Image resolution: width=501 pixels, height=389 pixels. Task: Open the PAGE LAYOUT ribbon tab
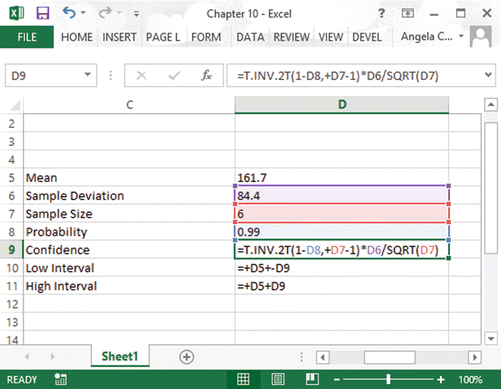pos(163,37)
